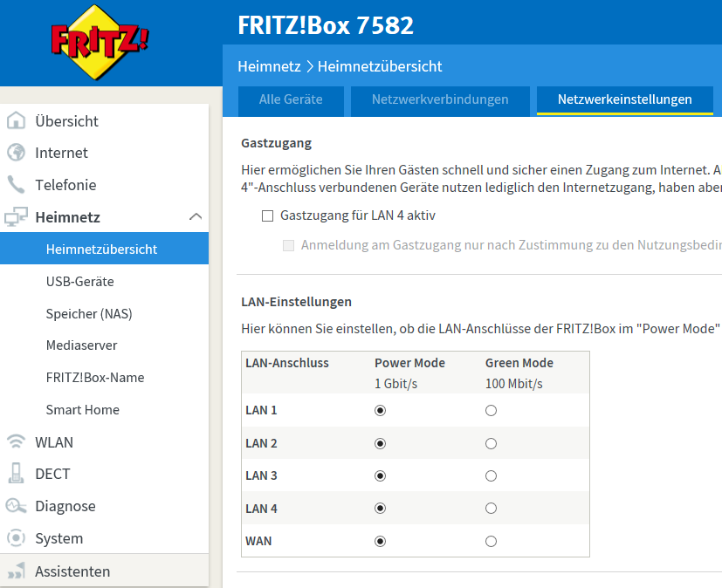Click the LAN-Einstellungen section heading

pyautogui.click(x=296, y=302)
